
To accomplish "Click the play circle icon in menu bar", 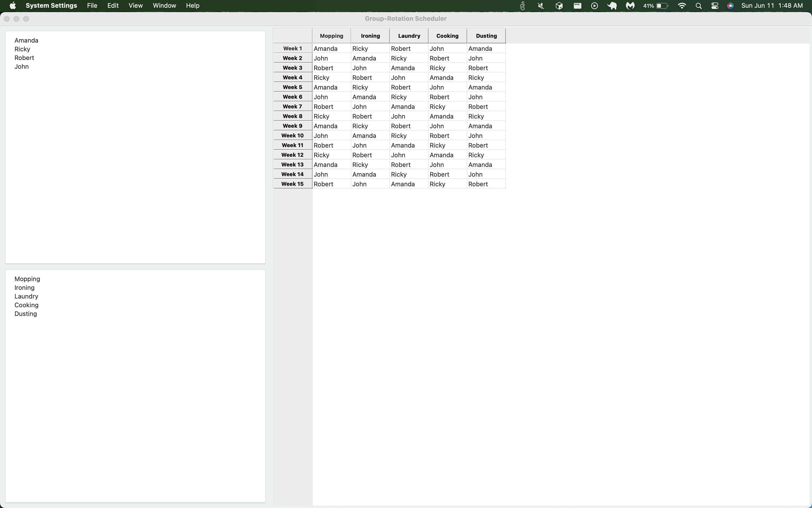I will click(x=594, y=6).
